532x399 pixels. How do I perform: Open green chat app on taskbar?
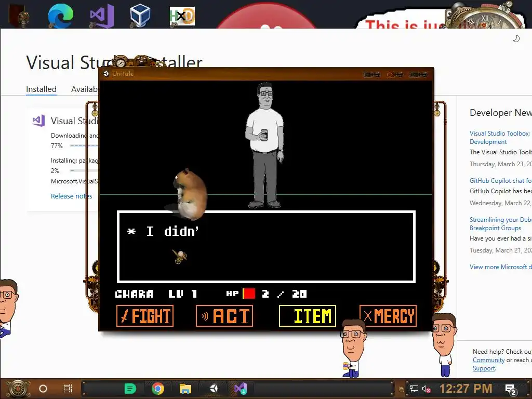(130, 389)
